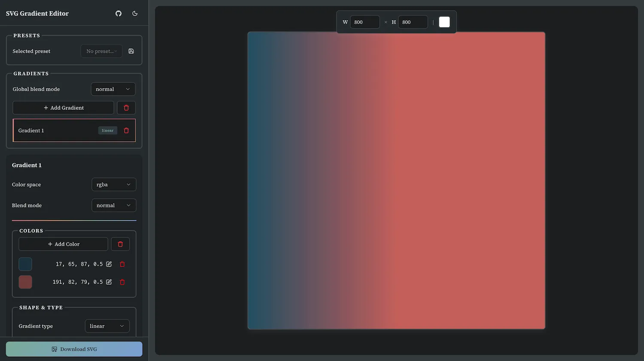644x361 pixels.
Task: Click the Add Gradient button
Action: pos(63,107)
